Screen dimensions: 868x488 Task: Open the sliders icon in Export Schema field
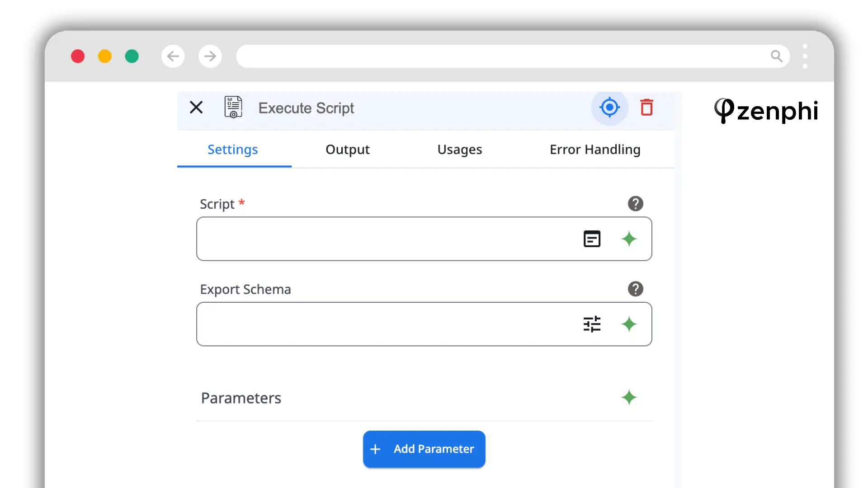point(592,324)
